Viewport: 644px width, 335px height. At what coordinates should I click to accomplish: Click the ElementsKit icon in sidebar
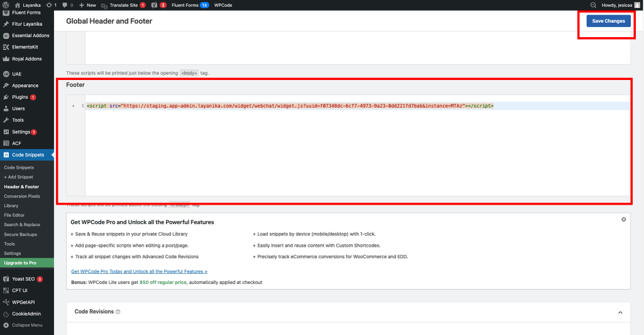point(6,47)
